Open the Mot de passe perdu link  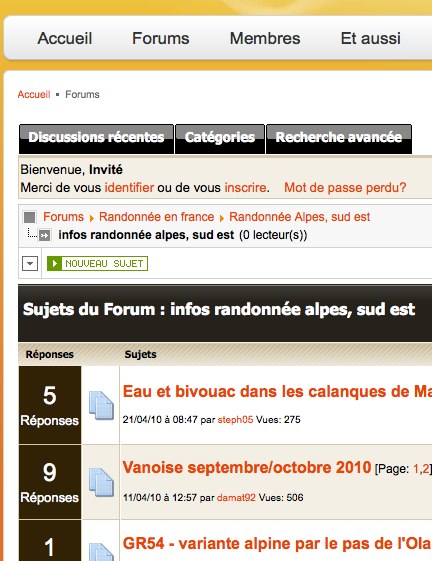click(345, 187)
